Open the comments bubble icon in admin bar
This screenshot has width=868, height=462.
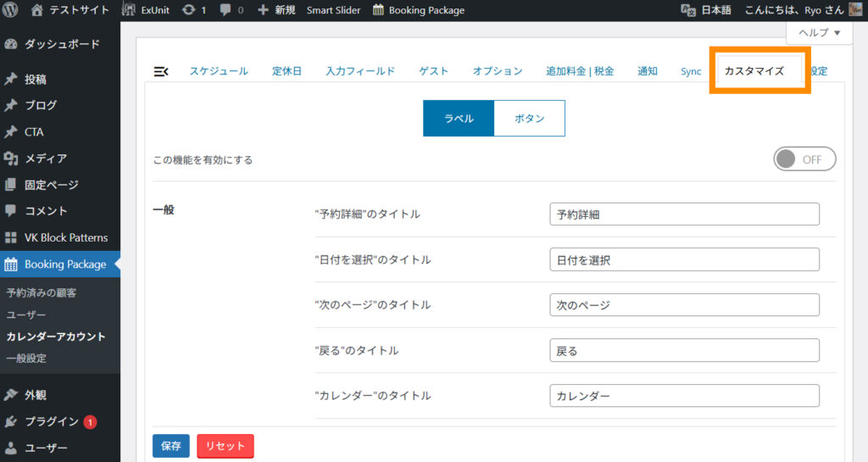225,10
